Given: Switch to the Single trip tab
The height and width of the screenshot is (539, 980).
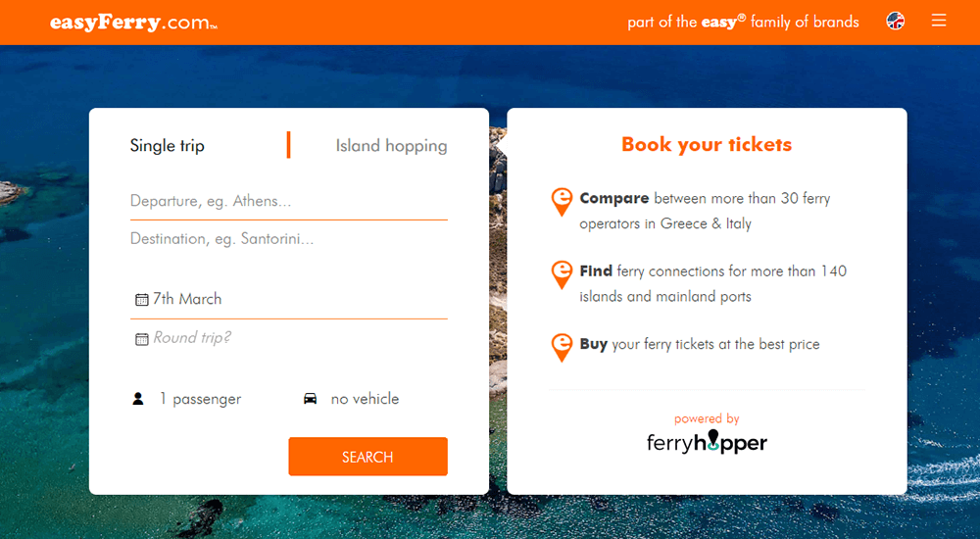Looking at the screenshot, I should [x=167, y=146].
